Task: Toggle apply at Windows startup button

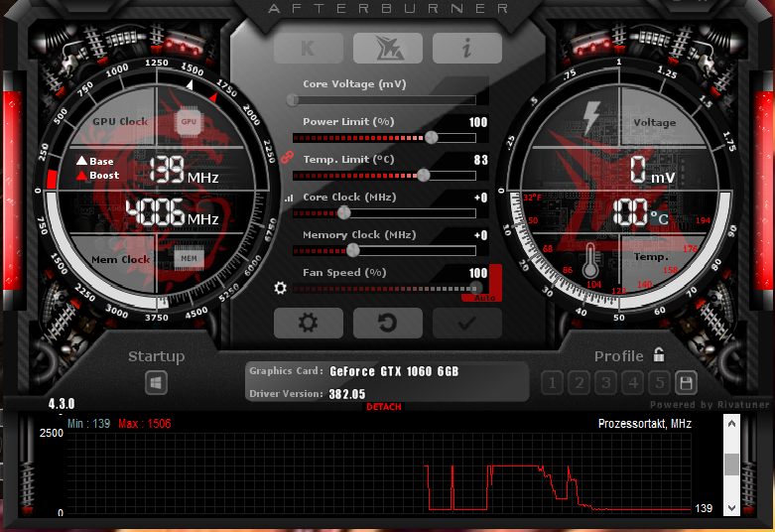Action: 156,383
